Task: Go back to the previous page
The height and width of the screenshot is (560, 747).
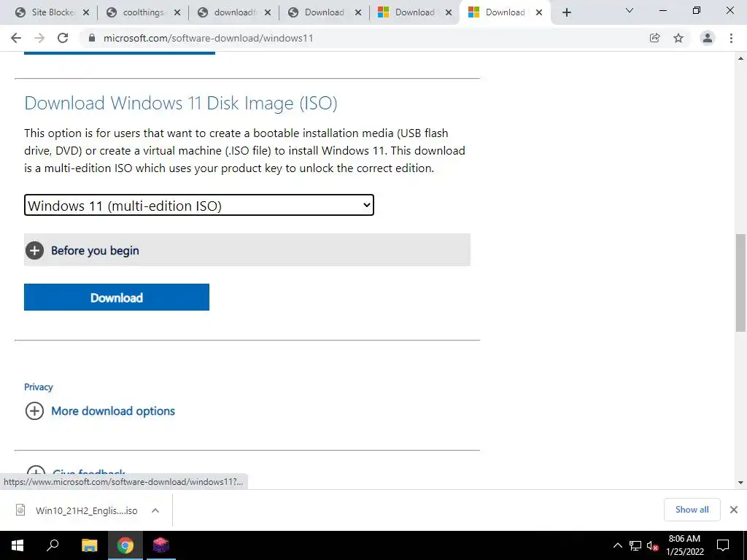Action: 16,38
